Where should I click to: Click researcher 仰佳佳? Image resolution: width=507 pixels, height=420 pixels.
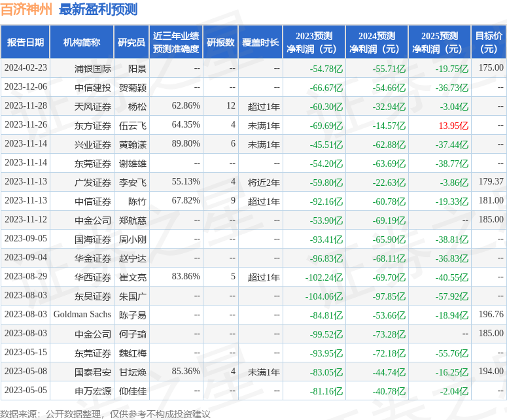pos(133,391)
